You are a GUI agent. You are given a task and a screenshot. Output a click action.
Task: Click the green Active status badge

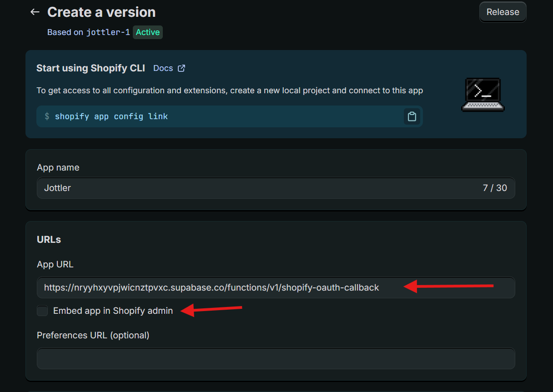pos(147,32)
